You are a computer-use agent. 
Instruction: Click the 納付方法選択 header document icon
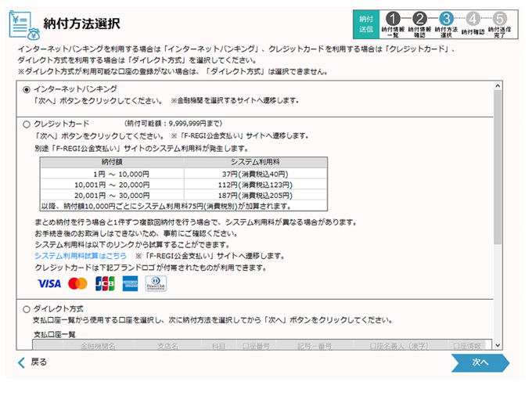click(23, 24)
